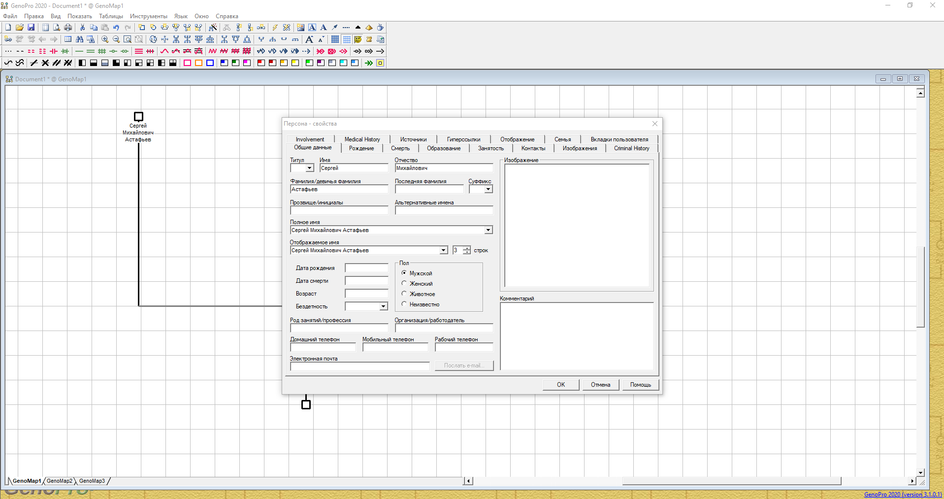Apply the black X cutoff mark icon
Screen dimensions: 944x499
(x=45, y=63)
